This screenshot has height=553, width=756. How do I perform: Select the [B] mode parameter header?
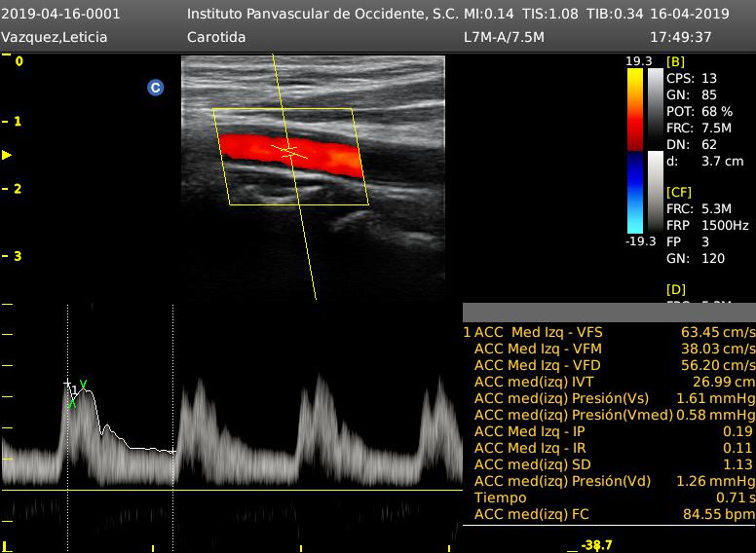coord(675,61)
